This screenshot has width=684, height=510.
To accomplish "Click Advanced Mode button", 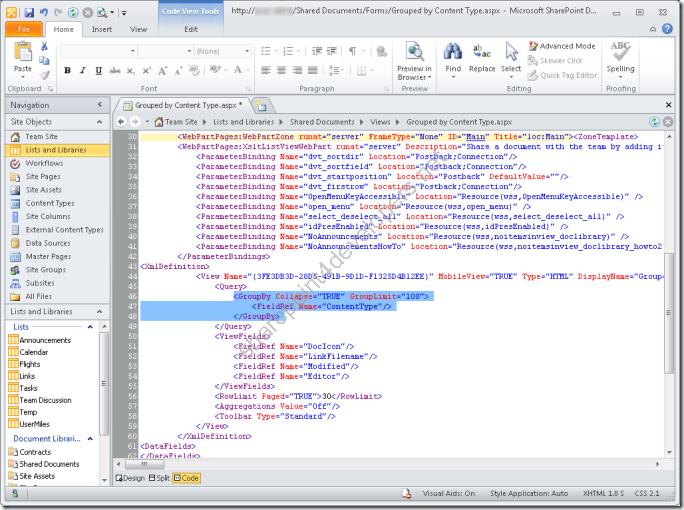I will pyautogui.click(x=562, y=46).
